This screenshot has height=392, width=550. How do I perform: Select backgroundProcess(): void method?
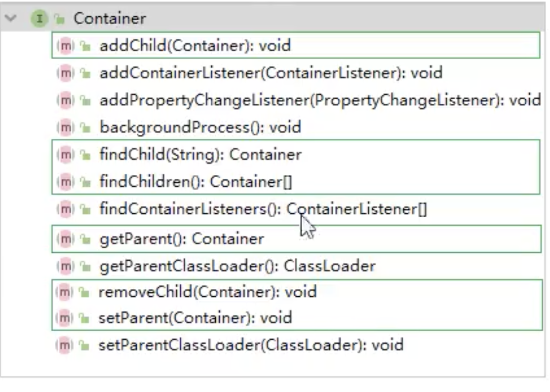tap(200, 127)
